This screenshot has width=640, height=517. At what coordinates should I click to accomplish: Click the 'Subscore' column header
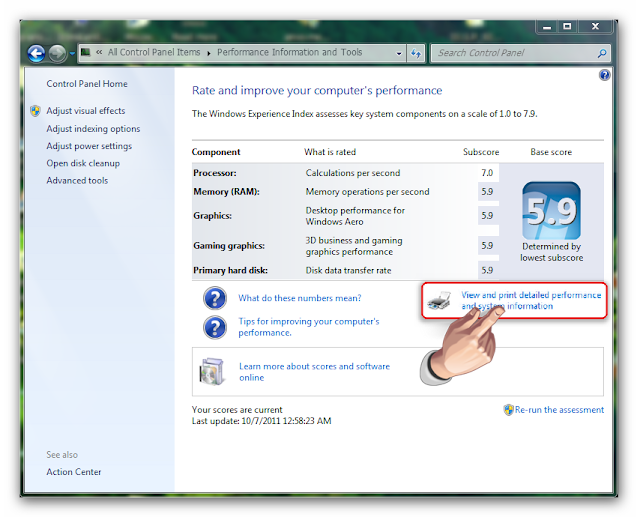click(481, 152)
